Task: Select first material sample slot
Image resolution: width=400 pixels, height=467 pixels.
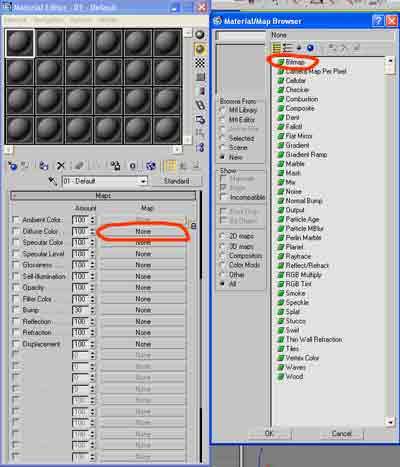Action: [20, 43]
